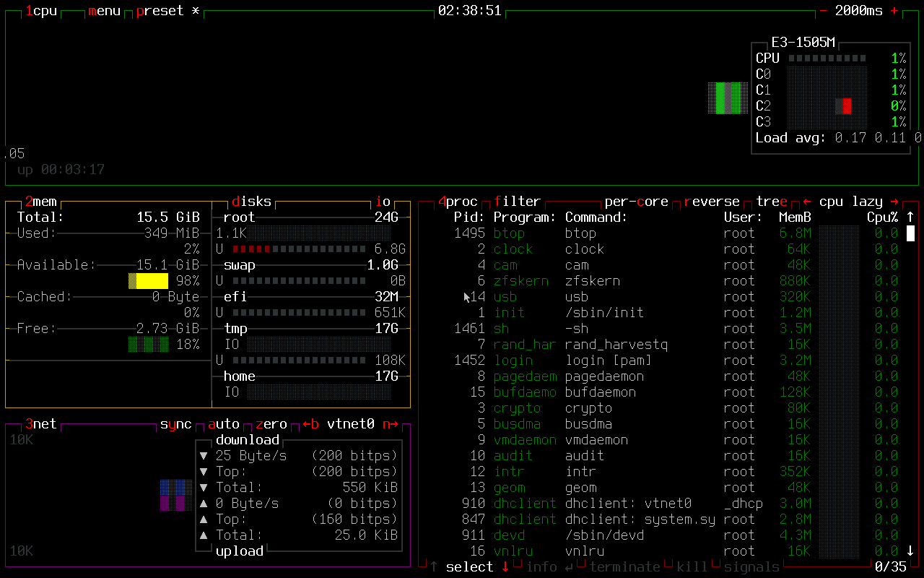
Task: Open the process filter field
Action: pyautogui.click(x=517, y=202)
